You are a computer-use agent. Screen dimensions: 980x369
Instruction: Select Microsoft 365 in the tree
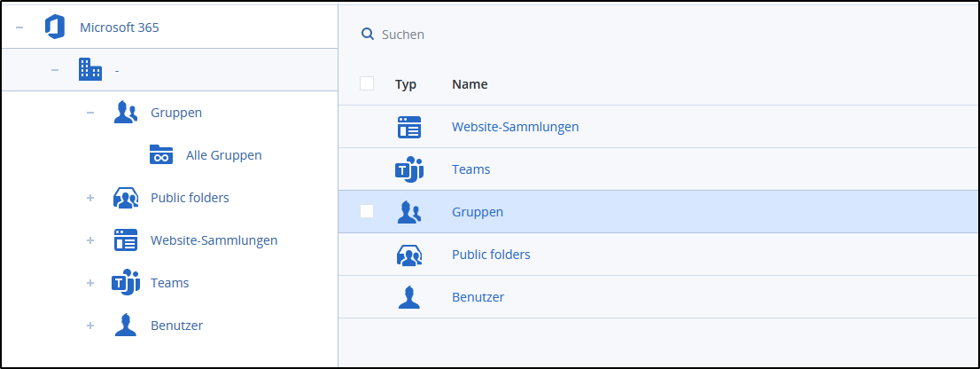click(x=120, y=27)
